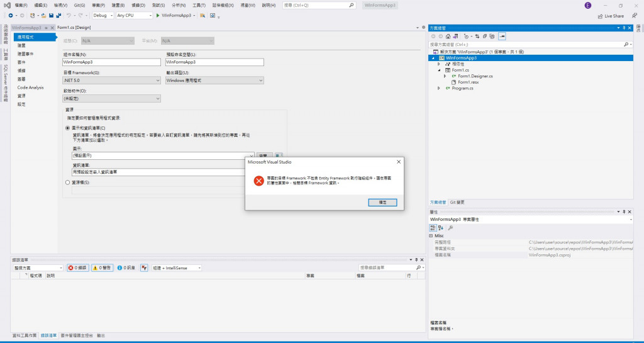Click the Alphabetical sort icon in Properties panel

click(441, 228)
